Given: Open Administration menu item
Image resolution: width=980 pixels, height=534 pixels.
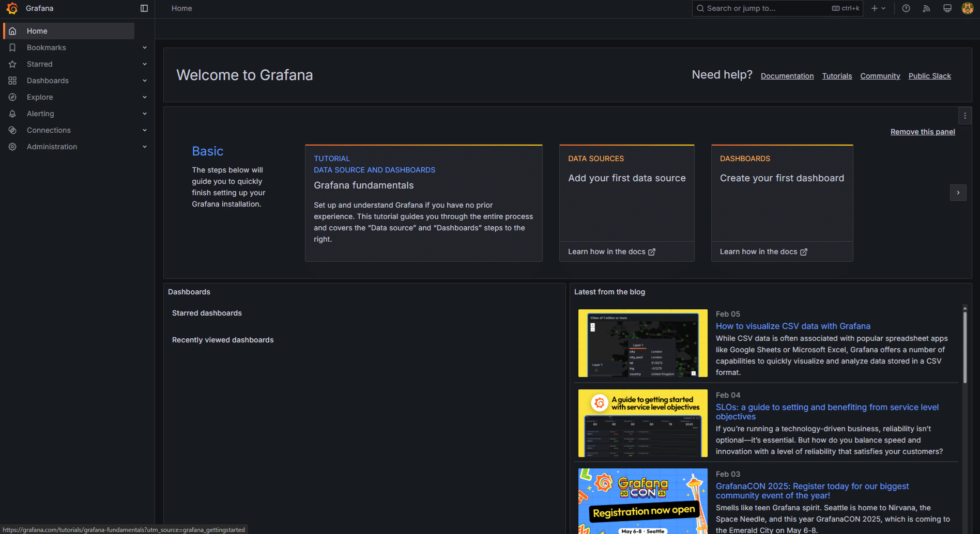Looking at the screenshot, I should click(52, 147).
